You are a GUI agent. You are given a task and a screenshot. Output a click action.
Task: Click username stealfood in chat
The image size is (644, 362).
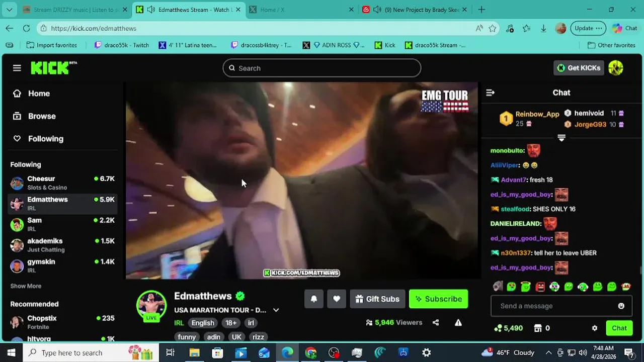point(515,209)
